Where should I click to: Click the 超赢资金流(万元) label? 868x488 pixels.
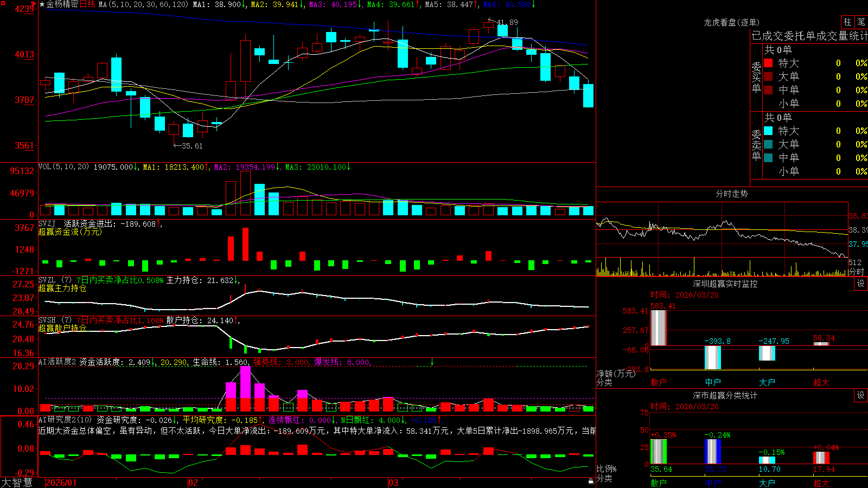[x=70, y=232]
